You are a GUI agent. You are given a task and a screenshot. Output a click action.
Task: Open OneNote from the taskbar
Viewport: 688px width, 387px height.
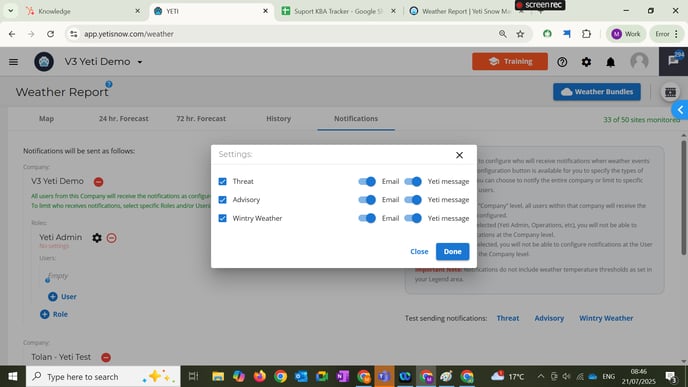[x=343, y=376]
